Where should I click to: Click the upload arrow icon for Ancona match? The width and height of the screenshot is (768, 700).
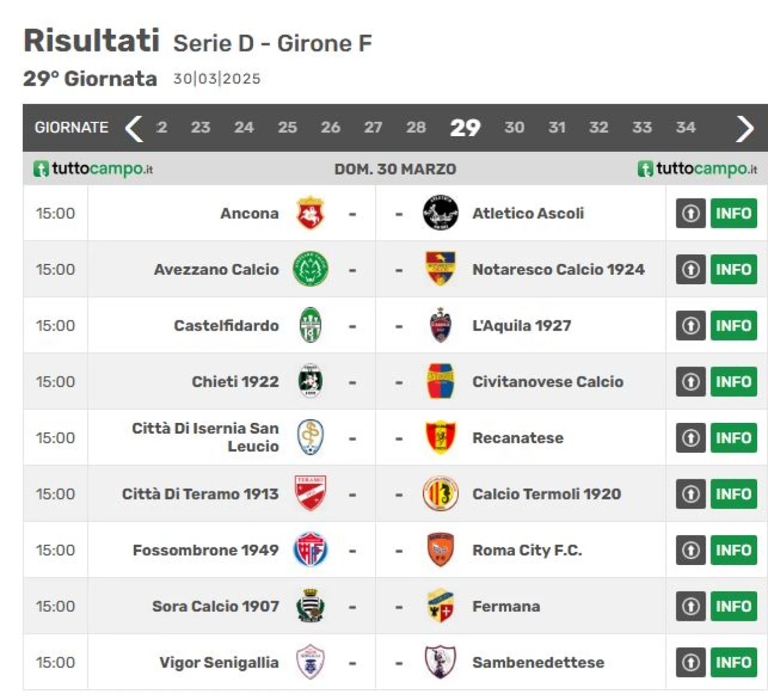[x=691, y=213]
